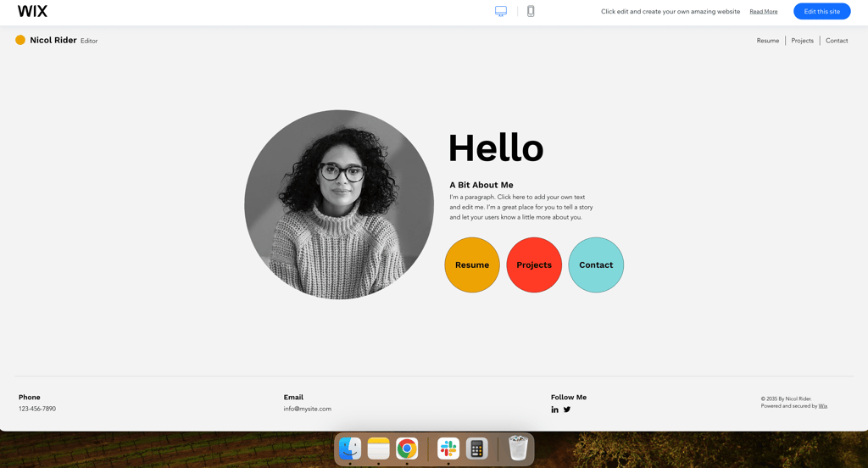The height and width of the screenshot is (468, 868).
Task: Follow the Read More link
Action: coord(764,12)
